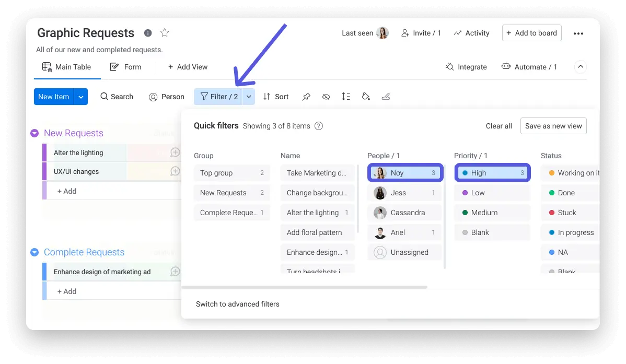The image size is (626, 364).
Task: Select the Main Table tab
Action: point(67,67)
